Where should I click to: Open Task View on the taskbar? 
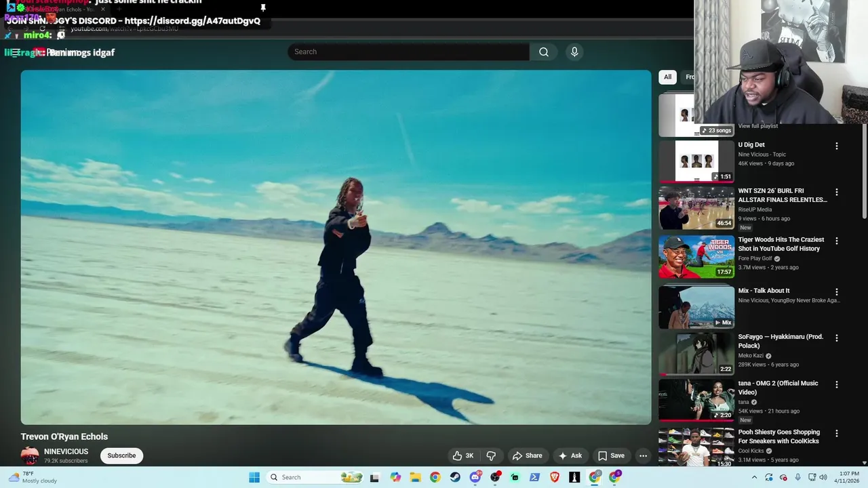(x=374, y=477)
